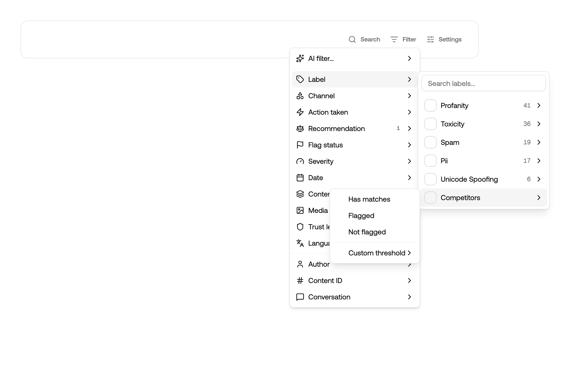Select the Flagged option
Image resolution: width=588 pixels, height=389 pixels.
(375, 215)
